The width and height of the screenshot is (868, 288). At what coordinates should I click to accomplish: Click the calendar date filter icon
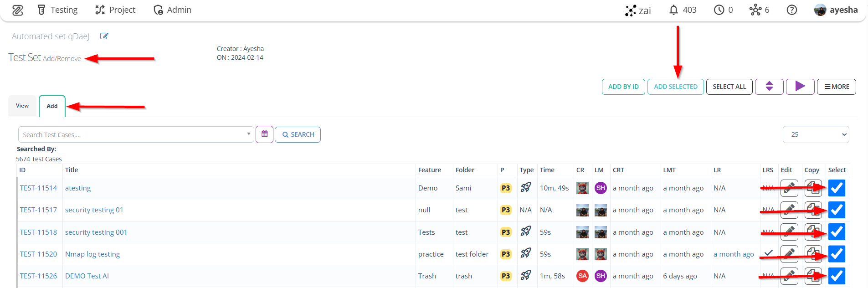point(264,134)
